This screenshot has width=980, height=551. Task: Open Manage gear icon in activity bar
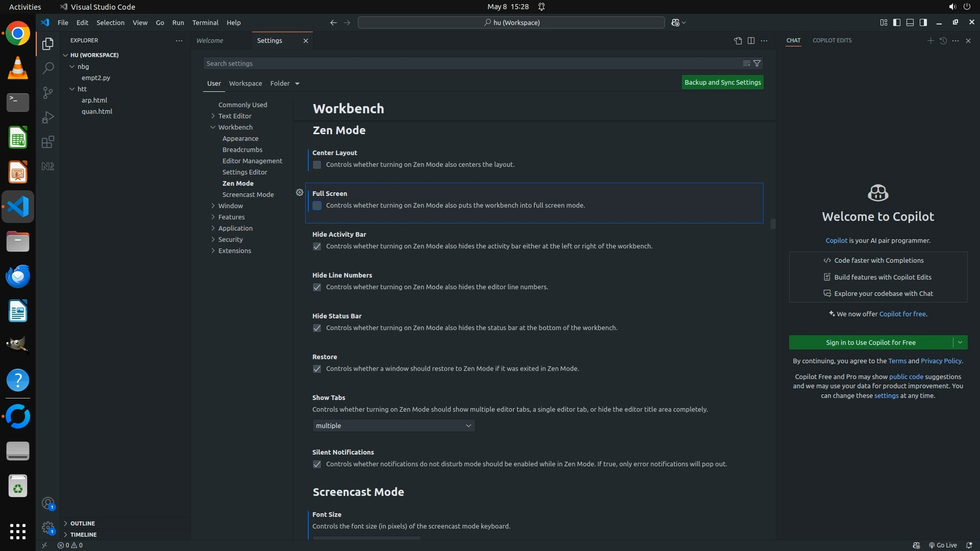[48, 528]
